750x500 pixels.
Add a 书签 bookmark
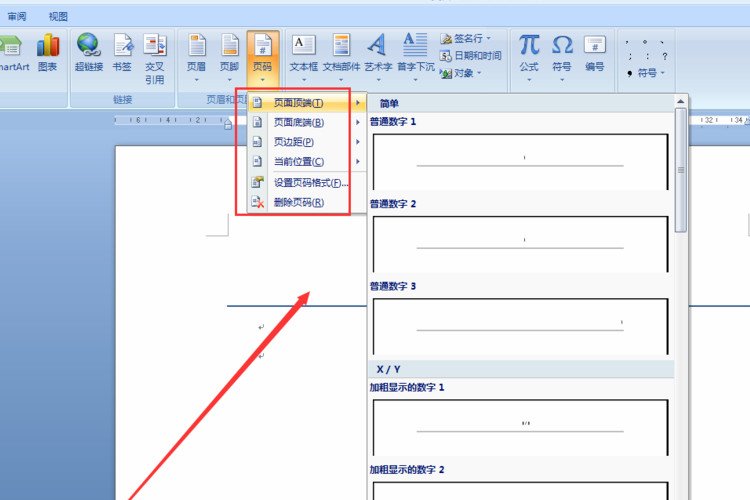pyautogui.click(x=122, y=53)
